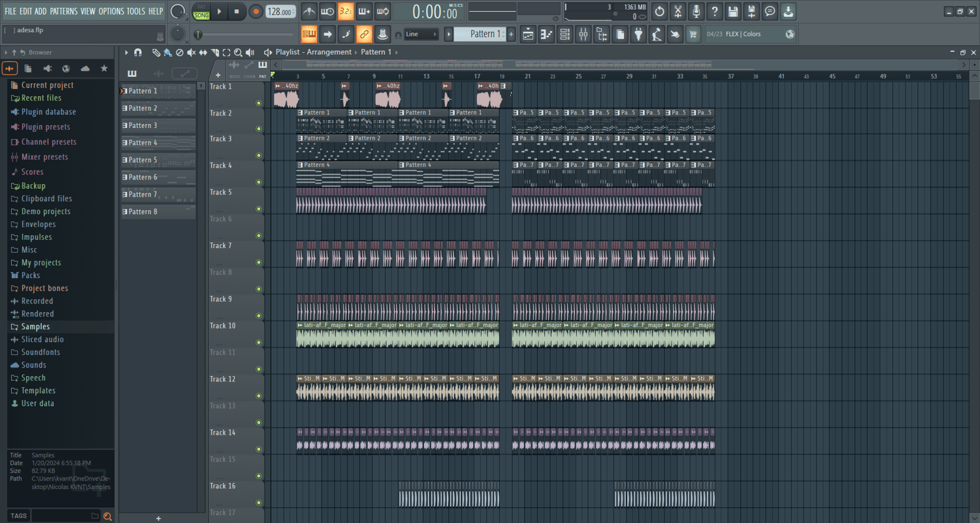Image resolution: width=980 pixels, height=523 pixels.
Task: Toggle typing keyboard to piano button
Action: click(310, 34)
